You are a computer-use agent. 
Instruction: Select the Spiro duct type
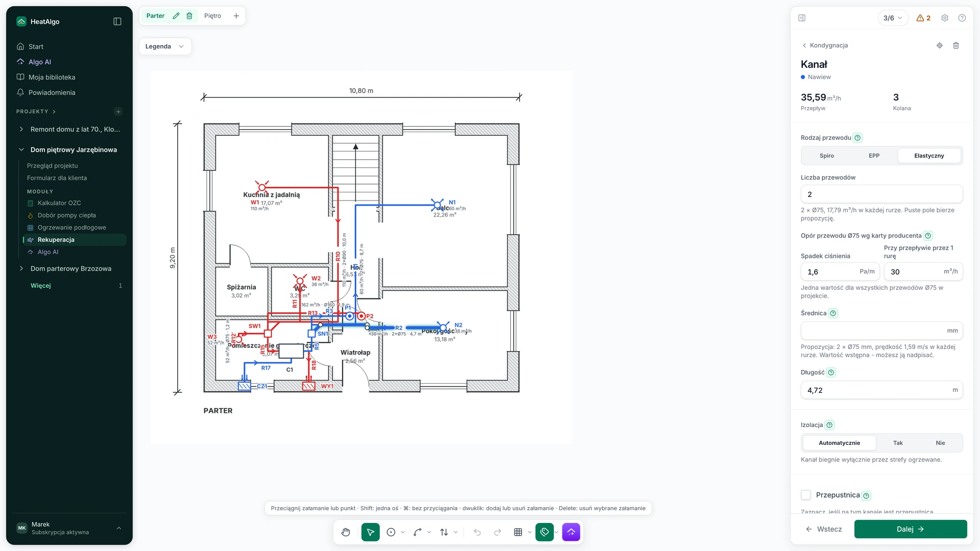click(x=827, y=156)
